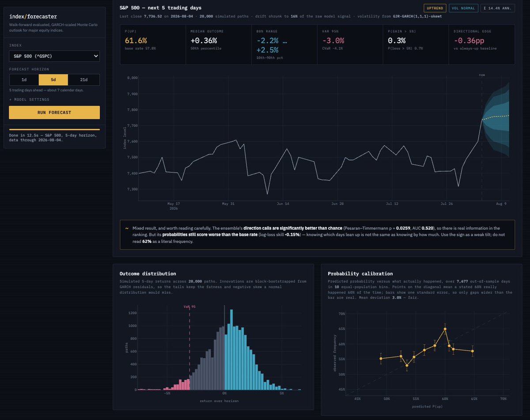Click the VaR 95 label on histogram
Image resolution: width=530 pixels, height=420 pixels.
click(190, 306)
